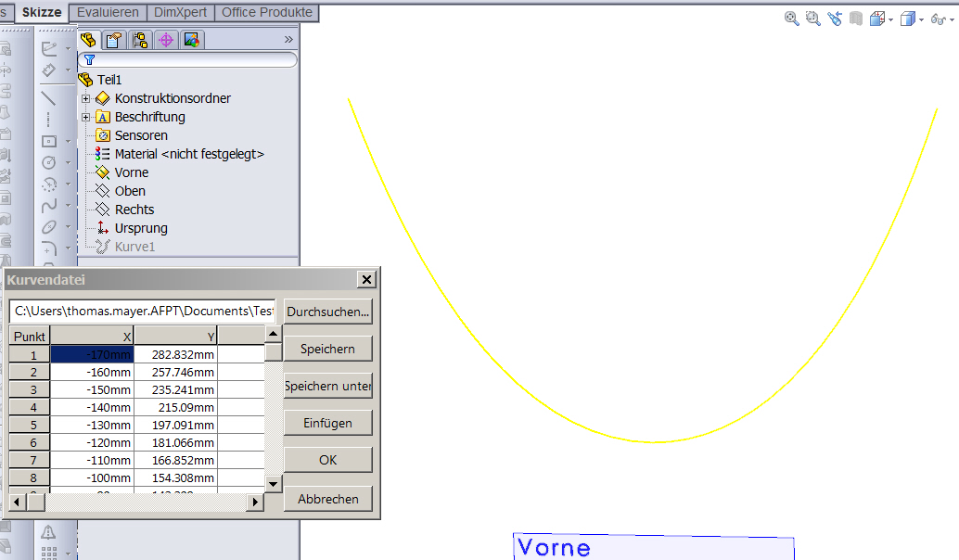Open the Hide/Show Items dropdown arrow
Image resolution: width=959 pixels, height=560 pixels.
(x=952, y=20)
